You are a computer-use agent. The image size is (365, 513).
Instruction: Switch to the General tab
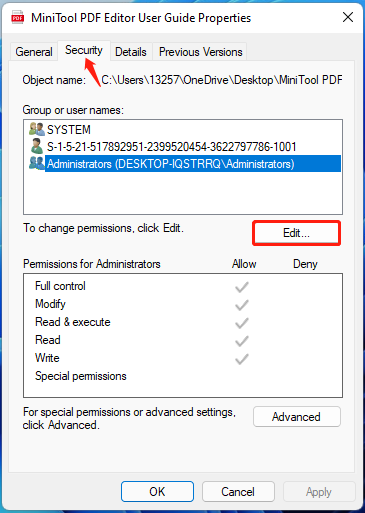pyautogui.click(x=34, y=52)
